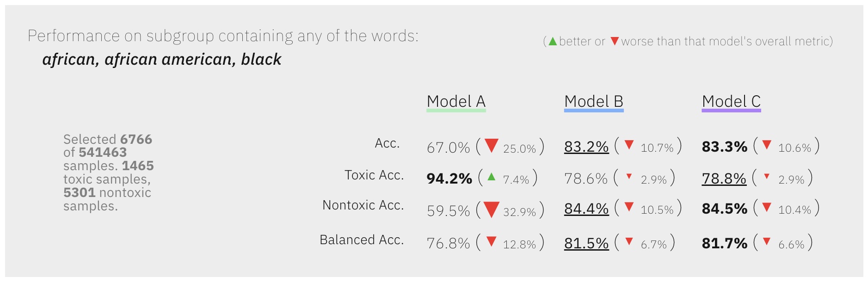The height and width of the screenshot is (283, 868).
Task: Select the Model A column header
Action: [456, 101]
